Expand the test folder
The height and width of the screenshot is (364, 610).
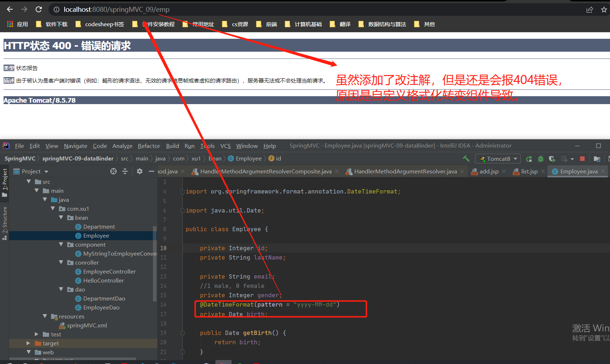pyautogui.click(x=37, y=334)
